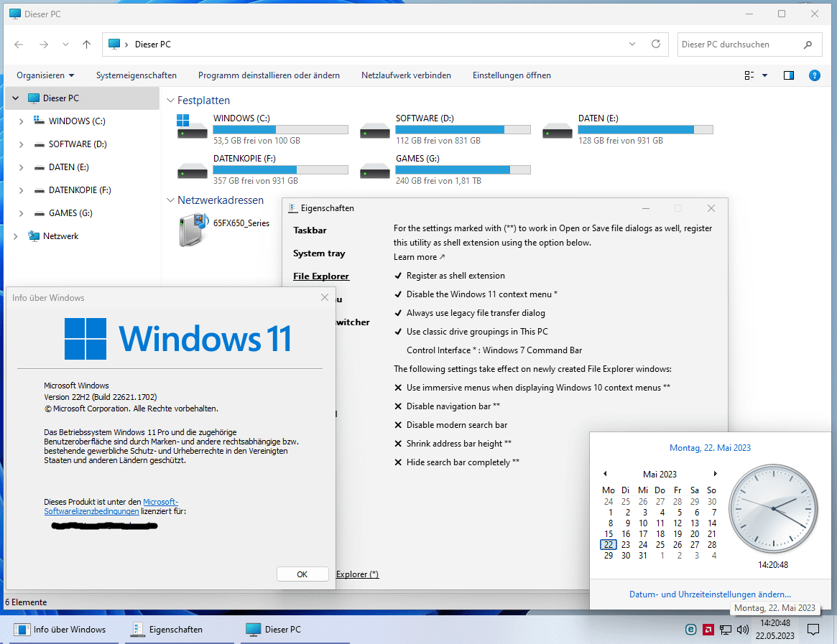This screenshot has height=644, width=837.
Task: Open Taskbar section in Eigenschaften
Action: pos(310,230)
